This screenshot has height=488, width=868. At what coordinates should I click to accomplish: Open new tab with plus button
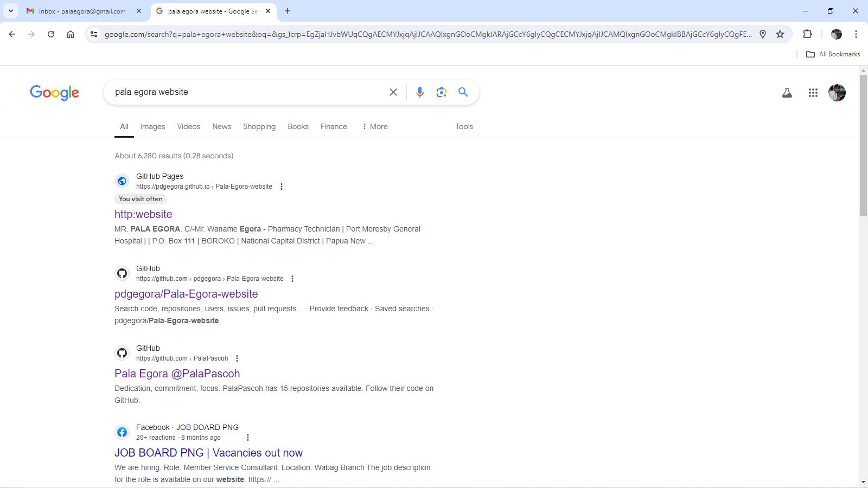288,11
